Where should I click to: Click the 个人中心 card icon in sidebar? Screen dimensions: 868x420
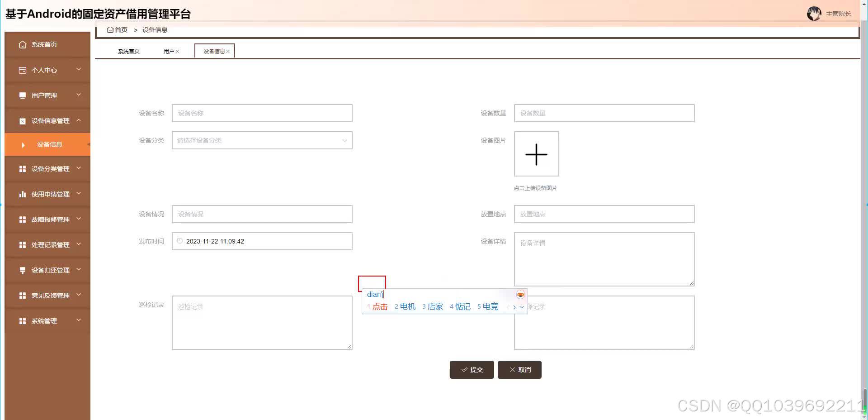pos(22,70)
